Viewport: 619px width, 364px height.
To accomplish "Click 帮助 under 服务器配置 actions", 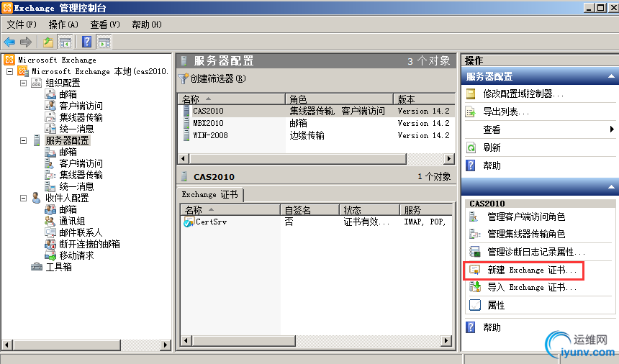I will [492, 165].
